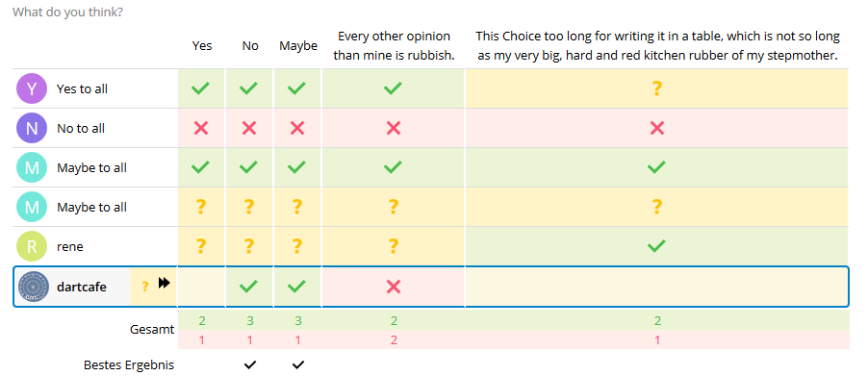Toggle dartcafe's green check under Maybe
The image size is (868, 376).
pos(297,287)
